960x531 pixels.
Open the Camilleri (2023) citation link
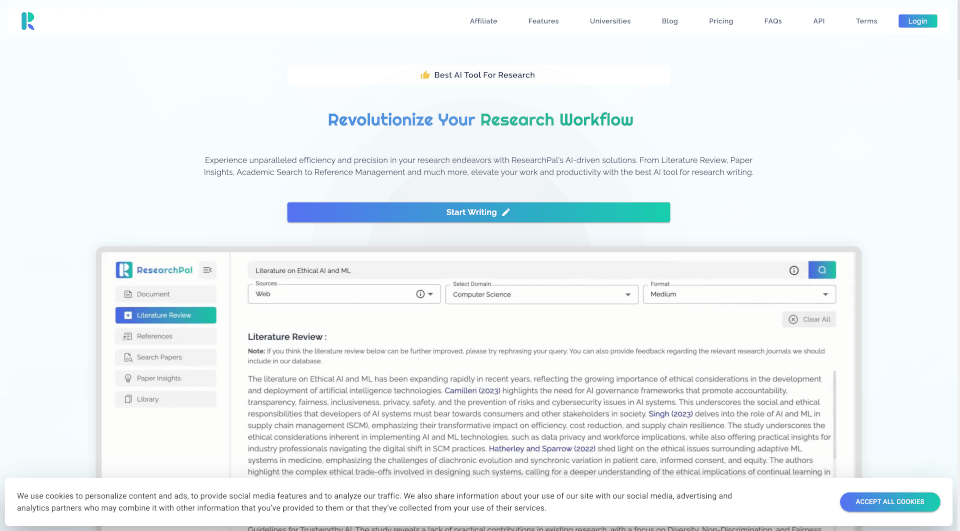point(472,391)
